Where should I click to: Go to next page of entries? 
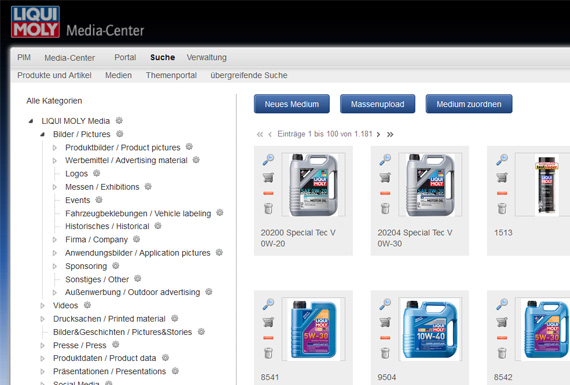coord(378,135)
